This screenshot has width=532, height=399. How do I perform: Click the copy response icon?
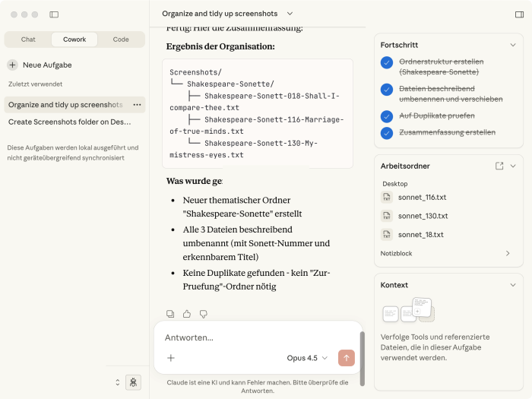click(170, 314)
